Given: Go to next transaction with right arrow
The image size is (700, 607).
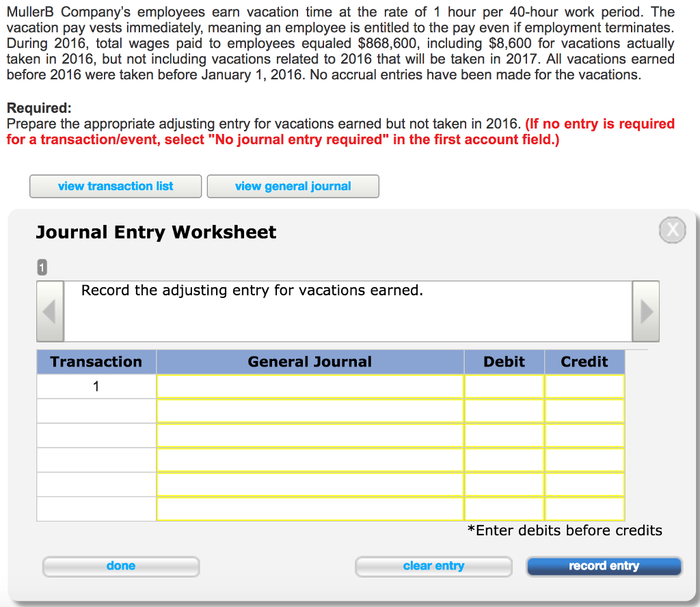Looking at the screenshot, I should 646,311.
